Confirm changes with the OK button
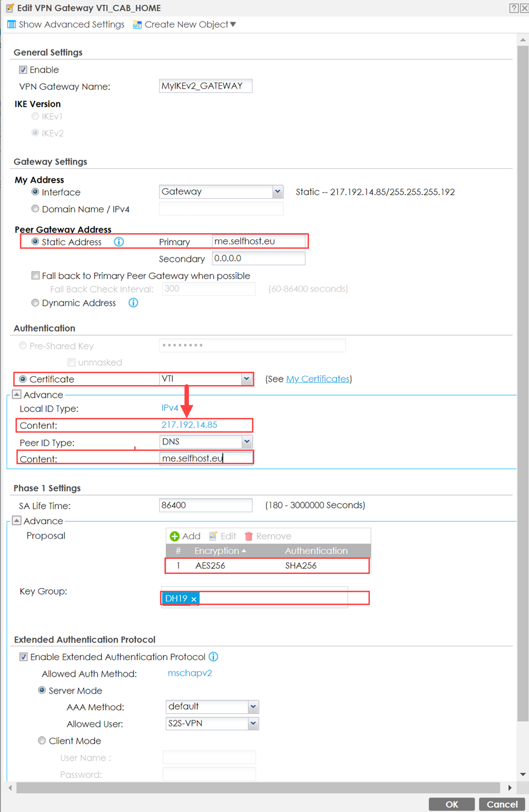This screenshot has width=529, height=812. [451, 804]
